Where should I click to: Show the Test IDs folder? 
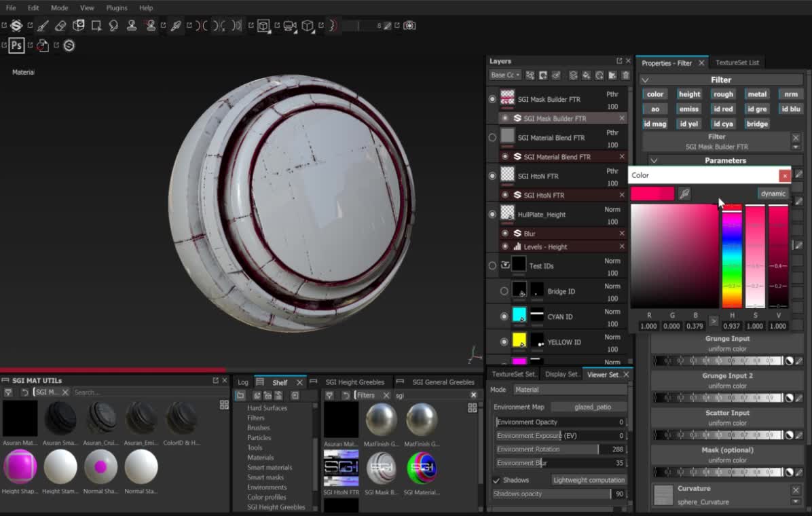(492, 265)
